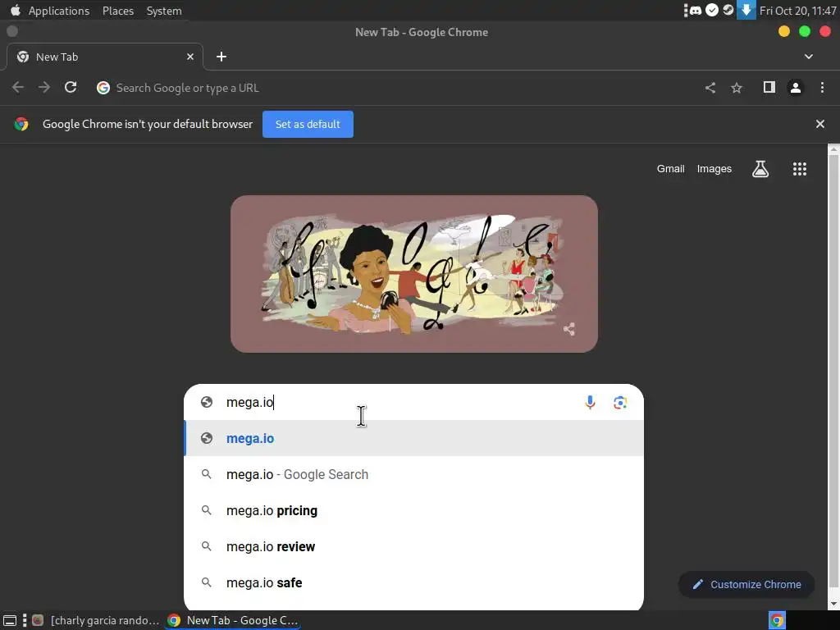Open the Chrome profile menu
The width and height of the screenshot is (840, 630).
(796, 87)
